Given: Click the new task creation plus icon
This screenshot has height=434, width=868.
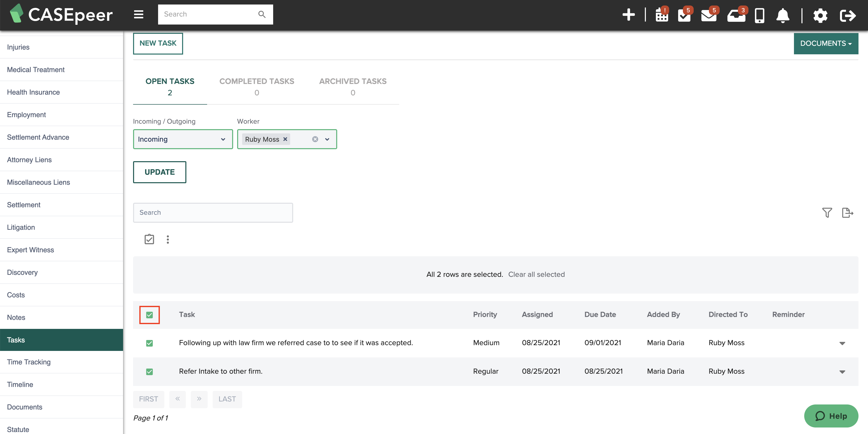Looking at the screenshot, I should coord(628,14).
